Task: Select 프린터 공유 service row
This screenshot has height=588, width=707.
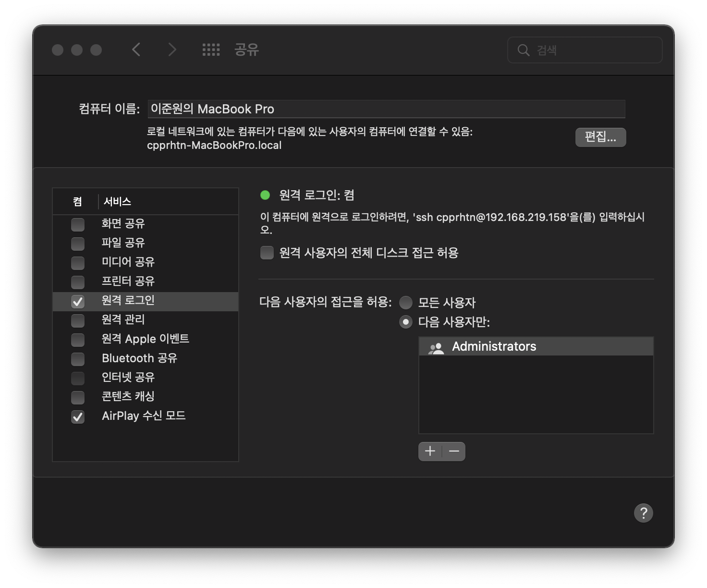Action: [x=146, y=282]
